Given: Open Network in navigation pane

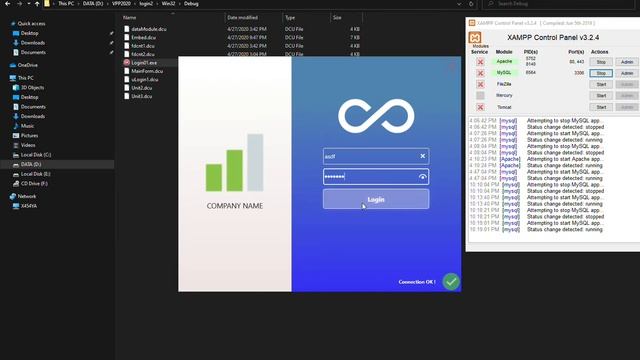Looking at the screenshot, I should click(x=27, y=196).
